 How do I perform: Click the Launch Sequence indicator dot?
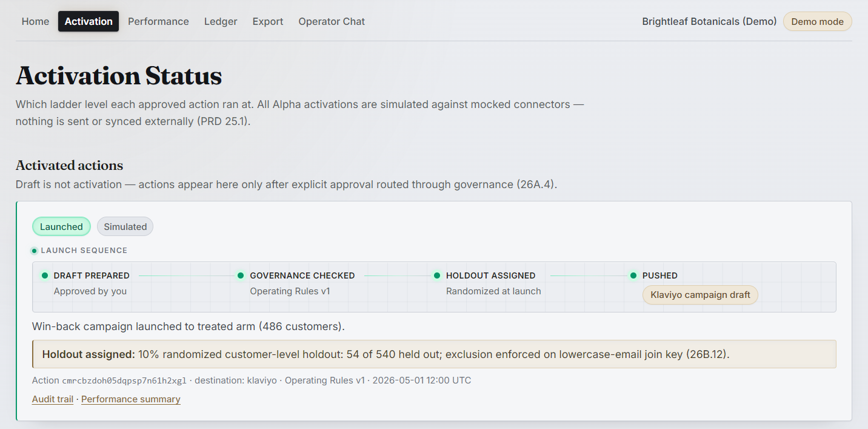(x=35, y=251)
